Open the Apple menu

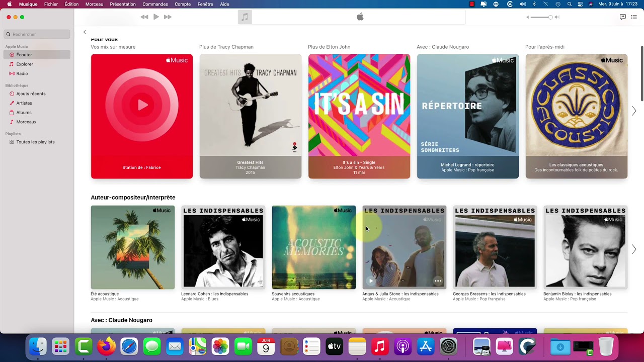click(x=9, y=4)
